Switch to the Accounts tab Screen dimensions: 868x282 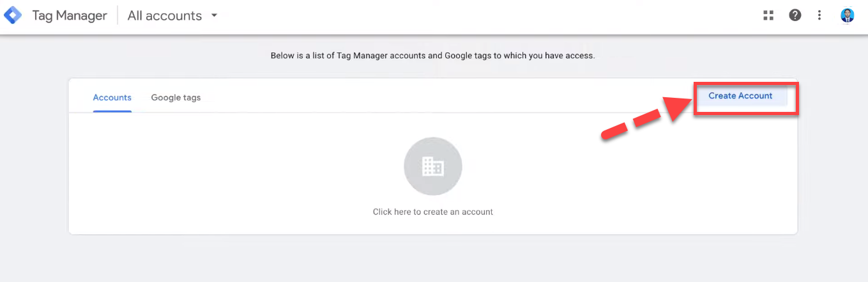112,97
